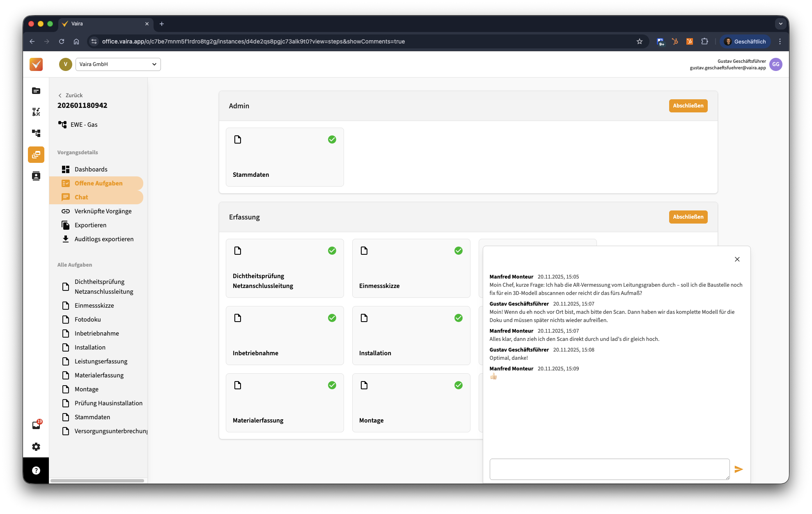Open the GG user avatar
The image size is (812, 514).
pos(775,64)
